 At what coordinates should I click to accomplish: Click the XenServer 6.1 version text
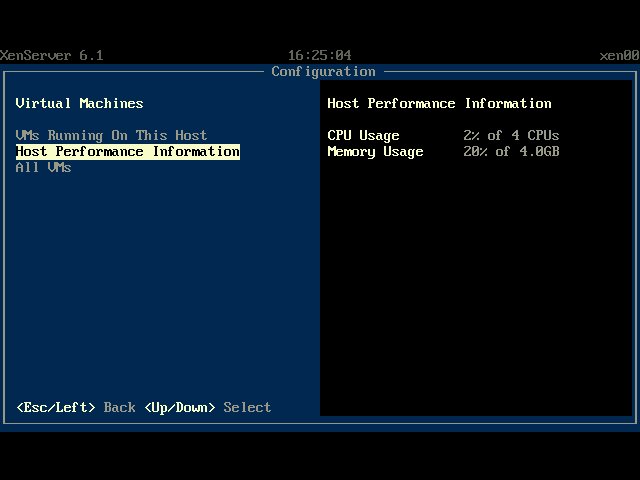(x=52, y=55)
